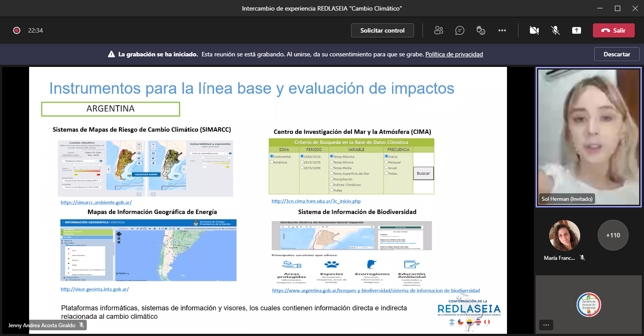Open the more actions ellipsis menu
This screenshot has width=644, height=336.
click(x=502, y=30)
